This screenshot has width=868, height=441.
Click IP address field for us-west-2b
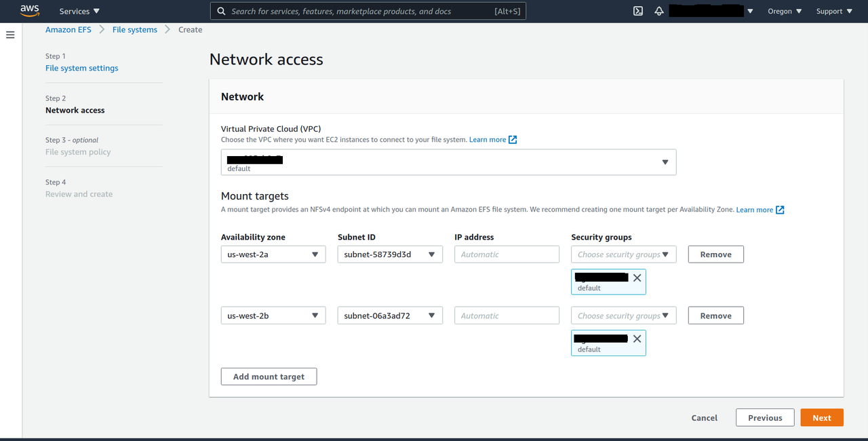coord(507,315)
